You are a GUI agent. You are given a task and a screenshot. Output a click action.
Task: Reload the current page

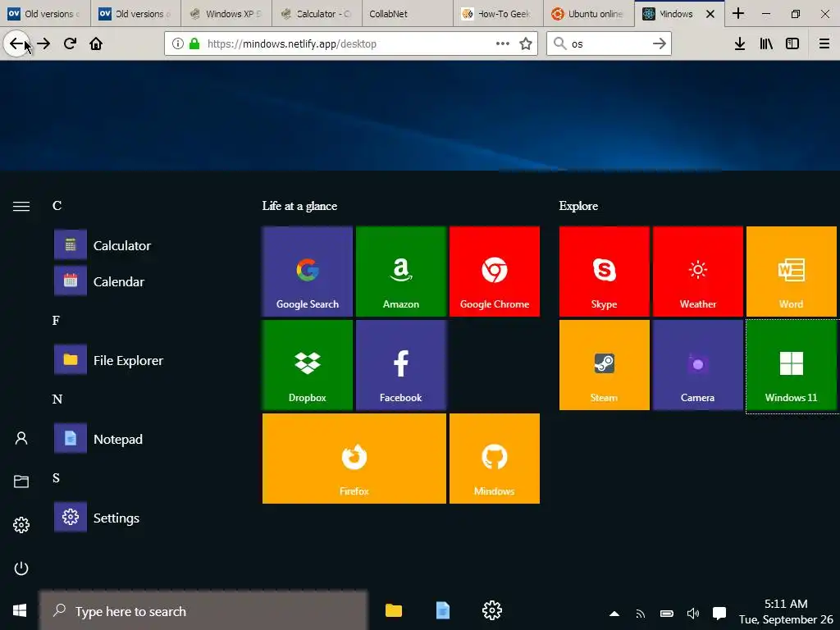(x=70, y=43)
